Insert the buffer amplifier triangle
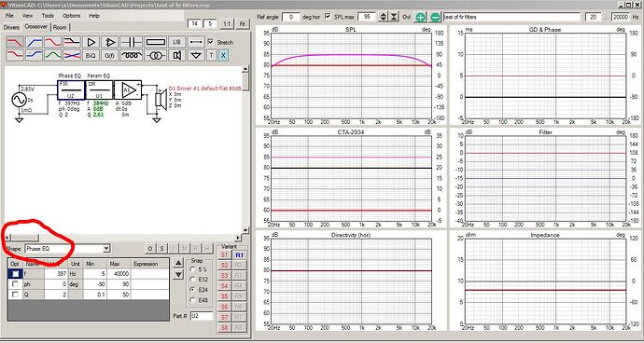644x343 pixels. [x=91, y=42]
